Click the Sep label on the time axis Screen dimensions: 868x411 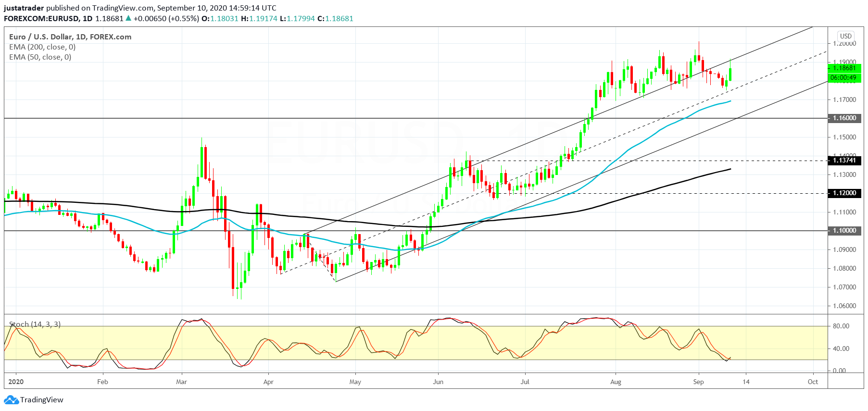(x=698, y=382)
